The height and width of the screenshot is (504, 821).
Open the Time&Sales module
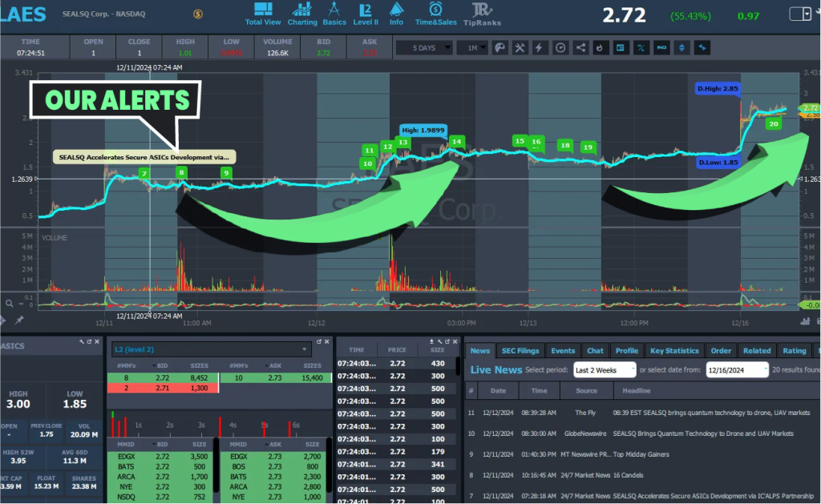click(435, 14)
